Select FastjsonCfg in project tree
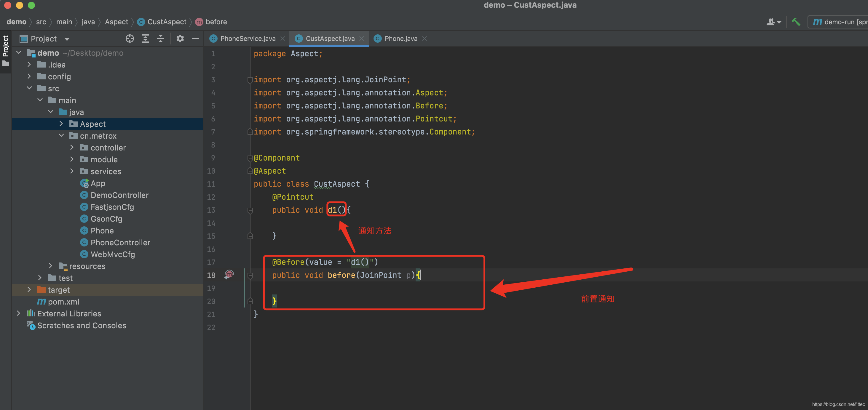 (107, 207)
